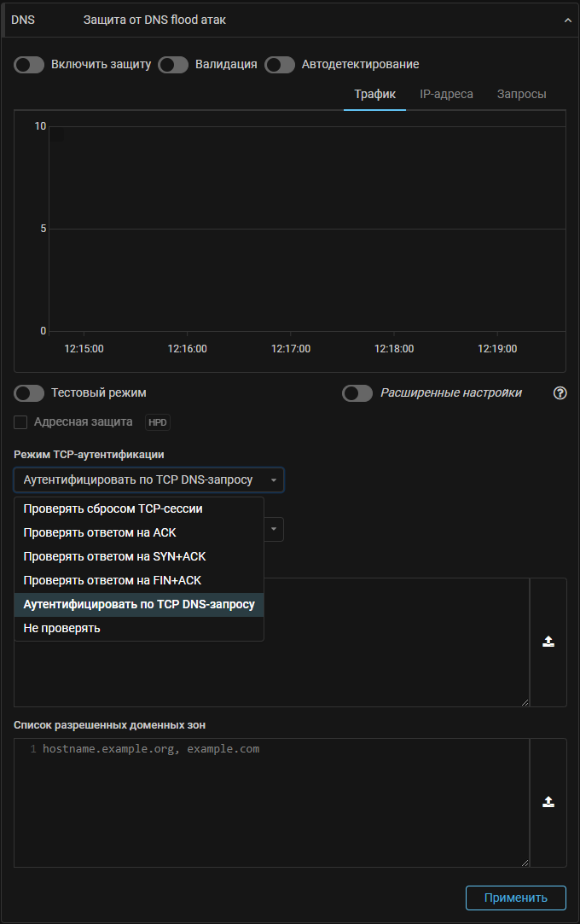Choose Проверять сбросом TCP-сессии option
The image size is (580, 924).
pyautogui.click(x=113, y=508)
